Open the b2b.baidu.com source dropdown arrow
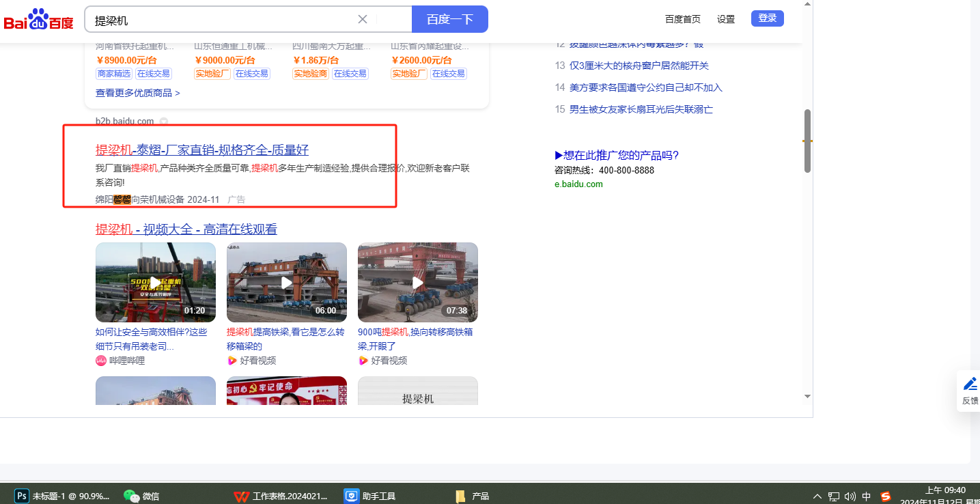 pos(164,122)
